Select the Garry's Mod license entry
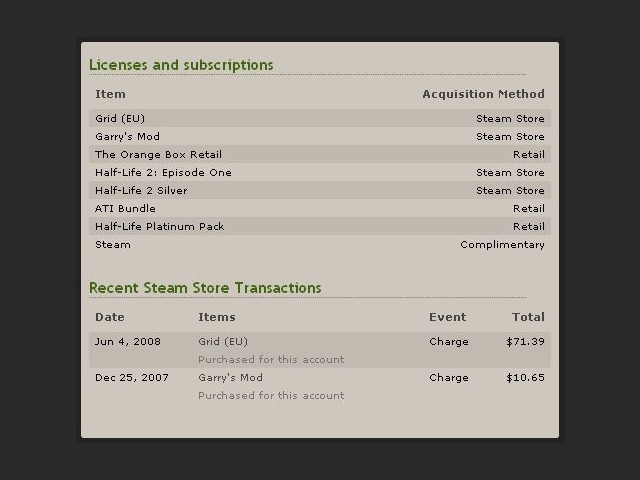 (x=320, y=136)
